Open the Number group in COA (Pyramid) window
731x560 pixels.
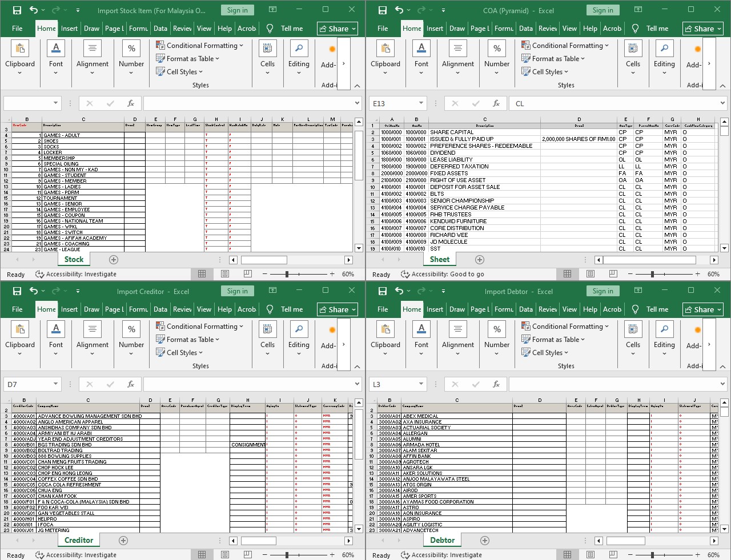[497, 57]
